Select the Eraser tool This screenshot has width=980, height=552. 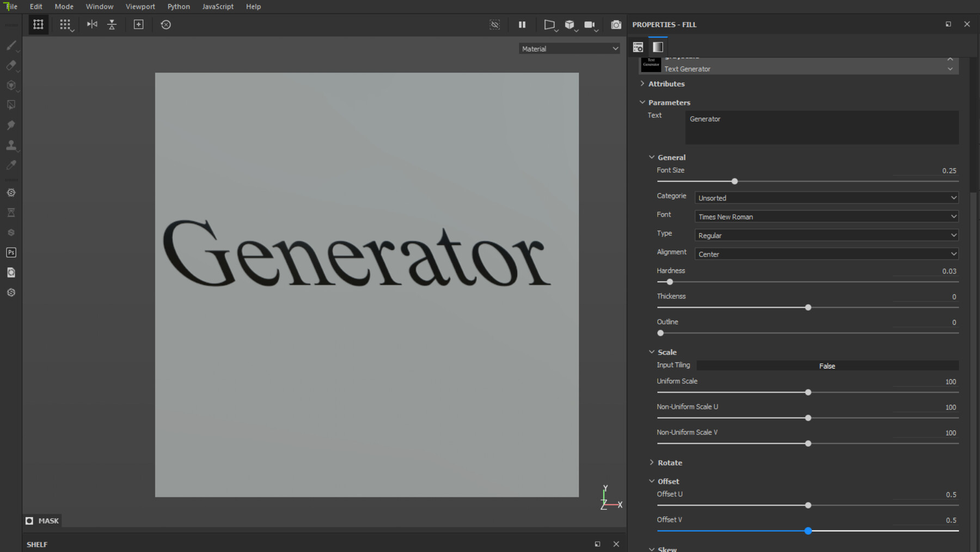[x=11, y=65]
